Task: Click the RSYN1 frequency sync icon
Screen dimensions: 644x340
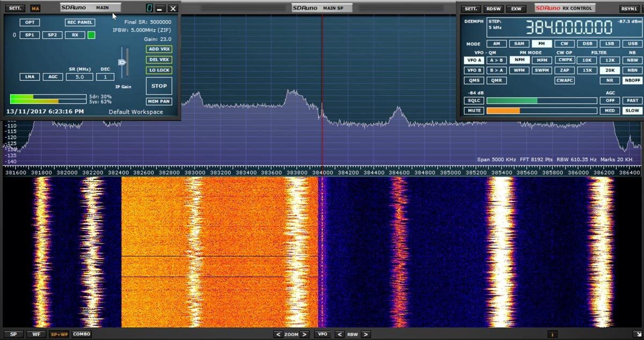Action: coord(630,8)
